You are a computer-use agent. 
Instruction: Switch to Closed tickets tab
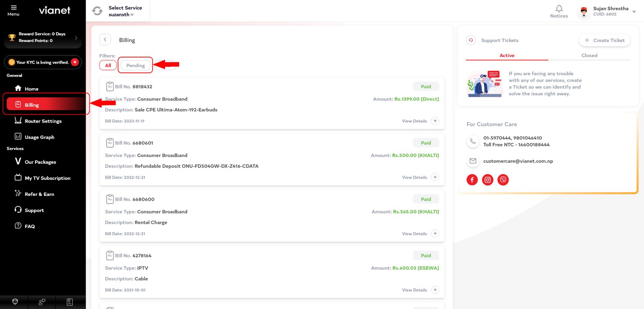[589, 56]
